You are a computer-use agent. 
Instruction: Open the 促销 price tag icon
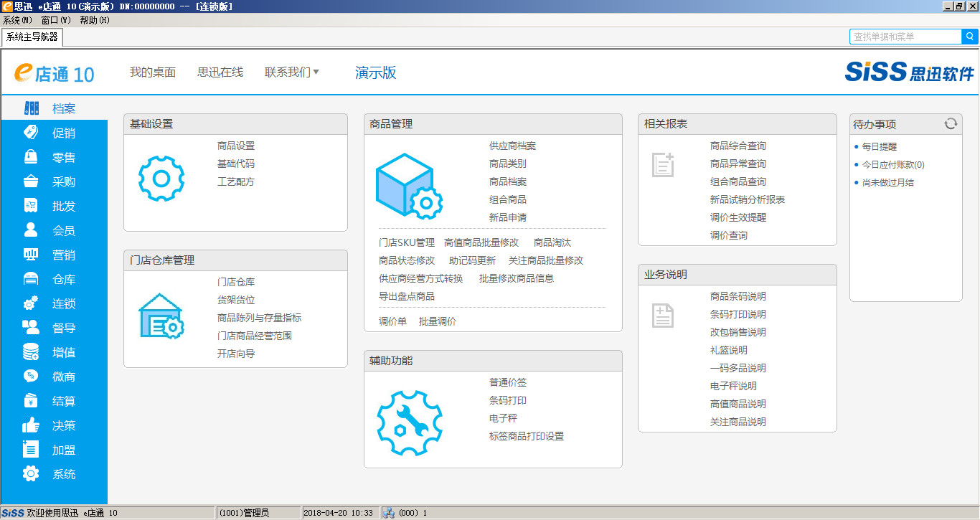32,133
